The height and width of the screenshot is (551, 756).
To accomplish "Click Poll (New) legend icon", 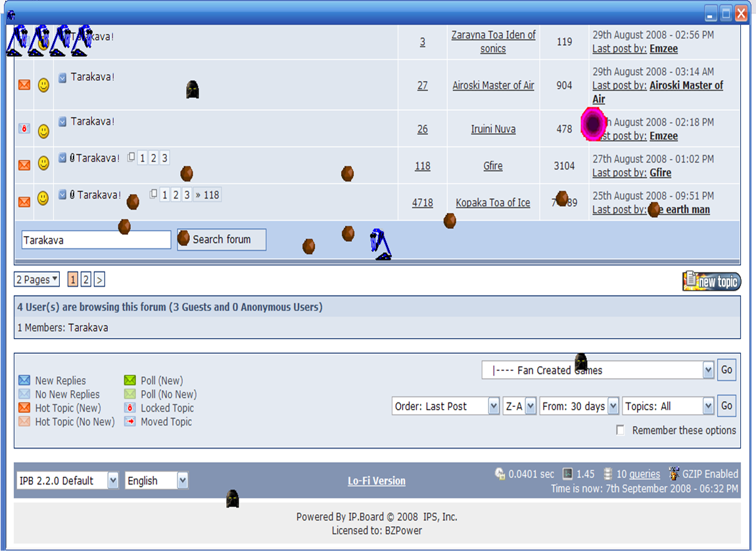I will click(130, 380).
